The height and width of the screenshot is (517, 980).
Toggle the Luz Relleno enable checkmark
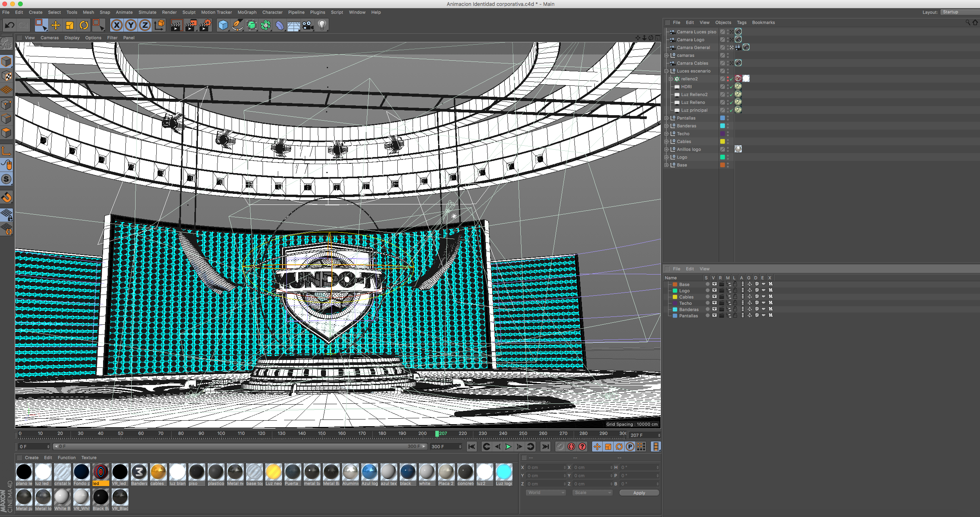click(731, 102)
